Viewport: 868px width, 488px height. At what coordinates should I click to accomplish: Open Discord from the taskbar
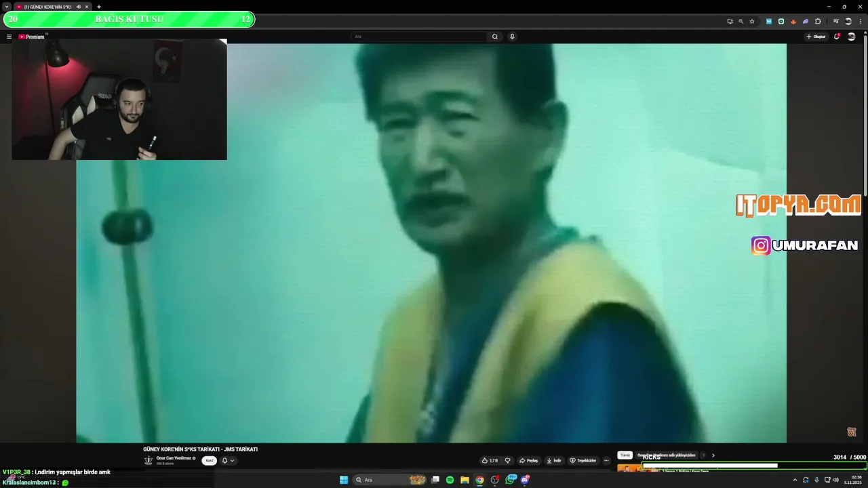click(525, 480)
